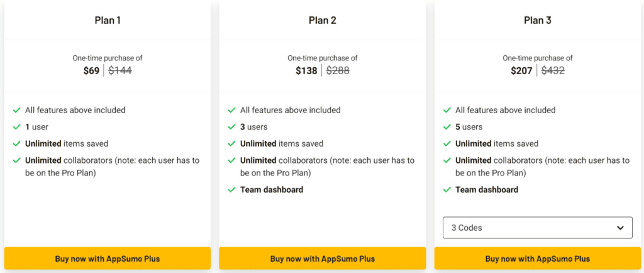The height and width of the screenshot is (273, 644).
Task: Select Plan 3 Buy now with AppSumo Plus
Action: (537, 259)
